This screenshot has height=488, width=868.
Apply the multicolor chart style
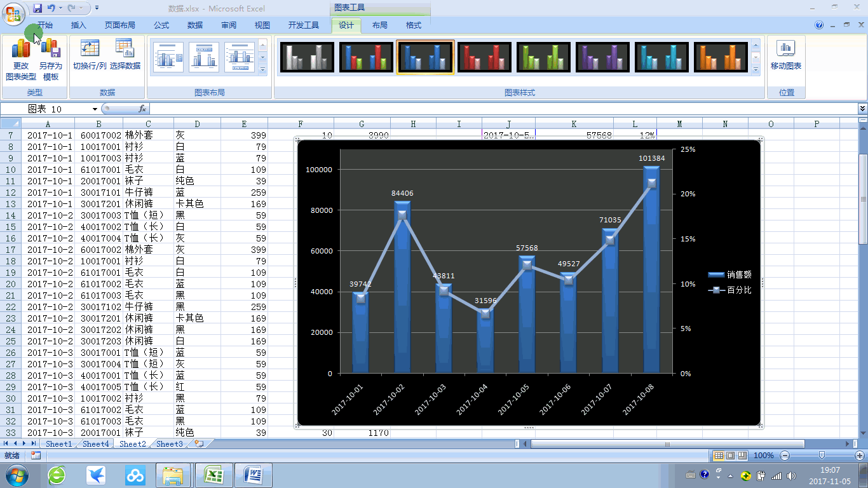(x=367, y=57)
